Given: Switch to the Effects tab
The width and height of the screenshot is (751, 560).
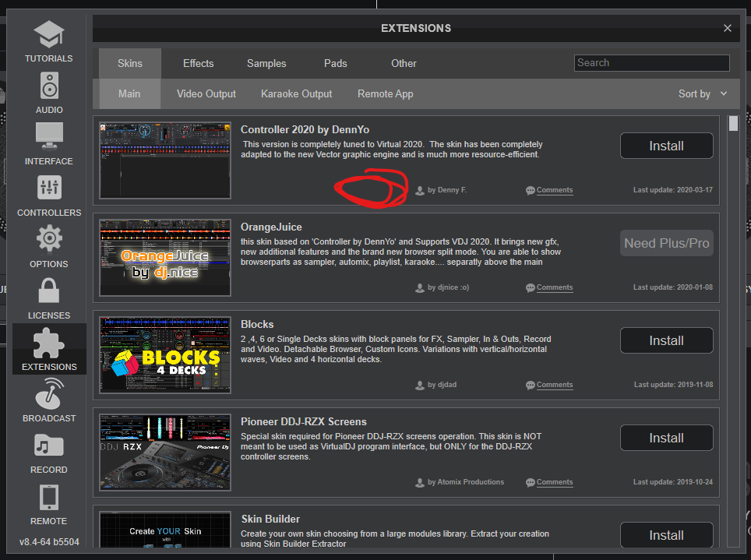Looking at the screenshot, I should [x=199, y=63].
